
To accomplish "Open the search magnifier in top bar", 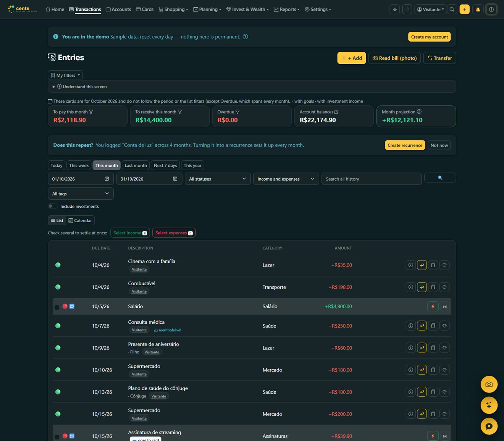I will click(452, 10).
